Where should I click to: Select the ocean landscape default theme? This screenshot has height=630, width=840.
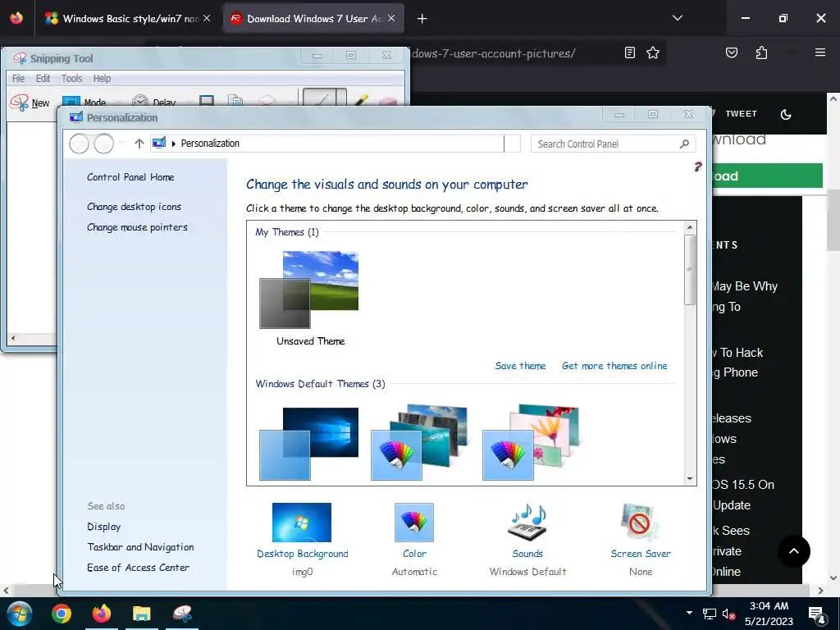[x=420, y=442]
